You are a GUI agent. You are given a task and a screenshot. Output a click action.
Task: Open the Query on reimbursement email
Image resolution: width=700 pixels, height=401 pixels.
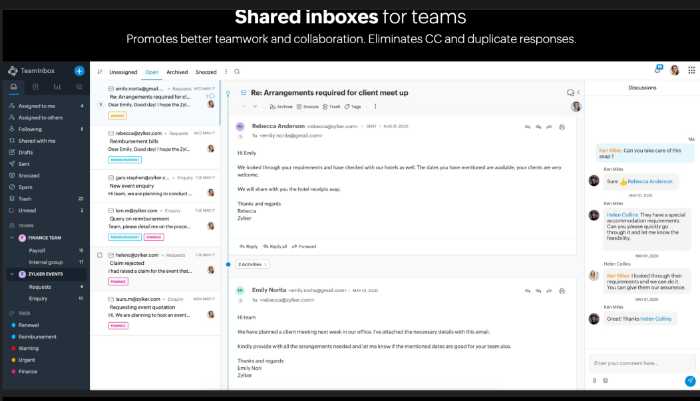(x=157, y=223)
